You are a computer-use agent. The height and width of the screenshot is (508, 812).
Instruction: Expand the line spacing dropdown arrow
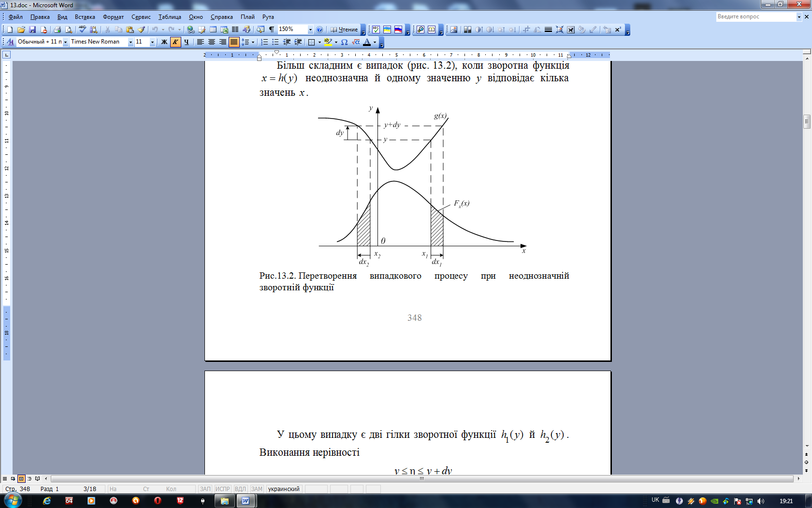coord(253,42)
